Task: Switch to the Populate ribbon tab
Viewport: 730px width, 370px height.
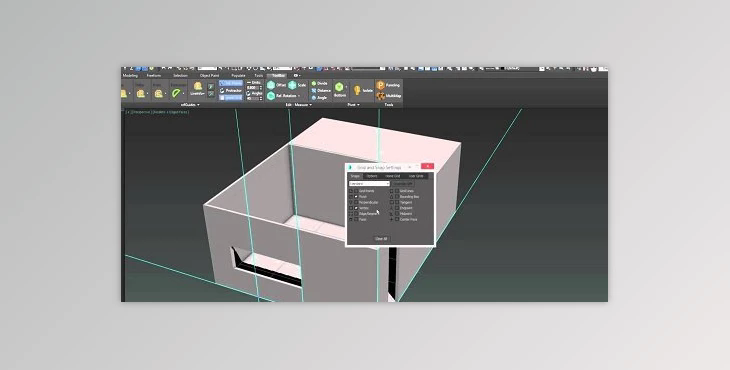Action: tap(238, 75)
